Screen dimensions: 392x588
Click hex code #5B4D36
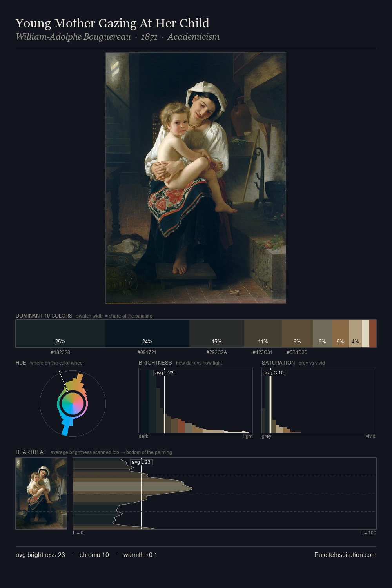pyautogui.click(x=297, y=352)
